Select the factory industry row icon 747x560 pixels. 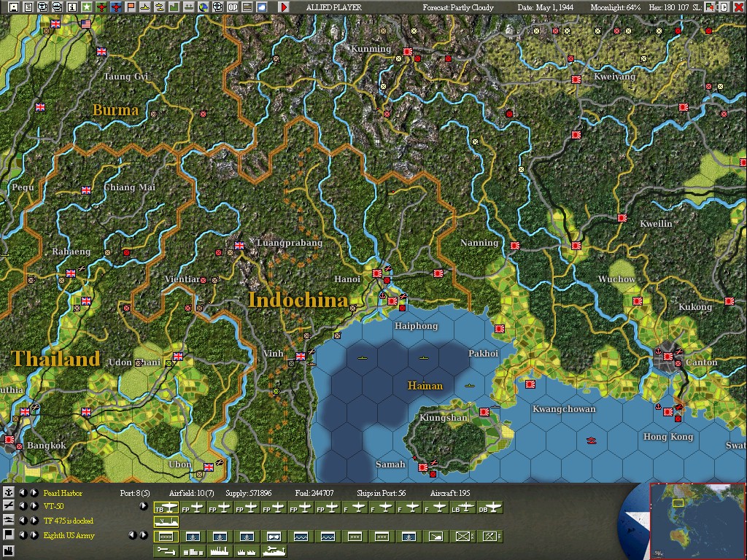(x=8, y=551)
